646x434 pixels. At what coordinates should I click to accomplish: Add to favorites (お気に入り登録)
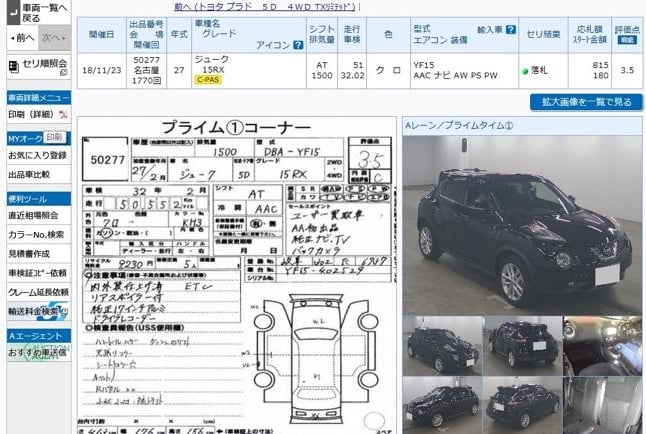coord(39,155)
